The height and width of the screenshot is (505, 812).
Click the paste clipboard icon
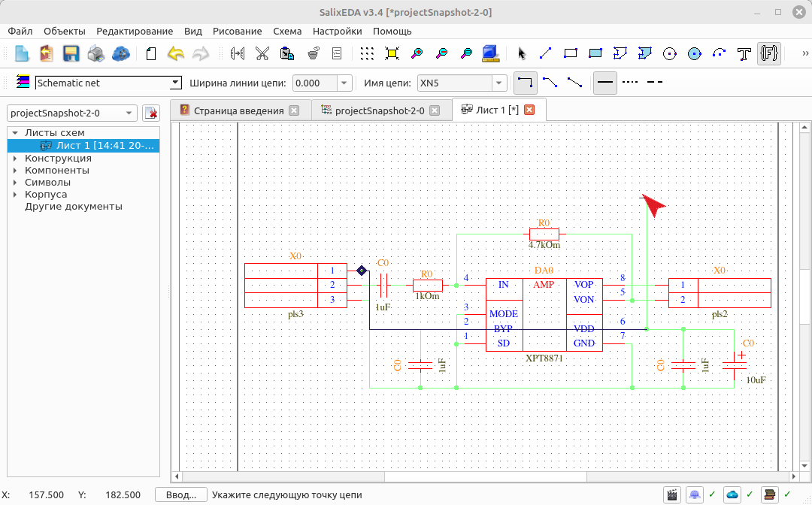click(x=287, y=53)
